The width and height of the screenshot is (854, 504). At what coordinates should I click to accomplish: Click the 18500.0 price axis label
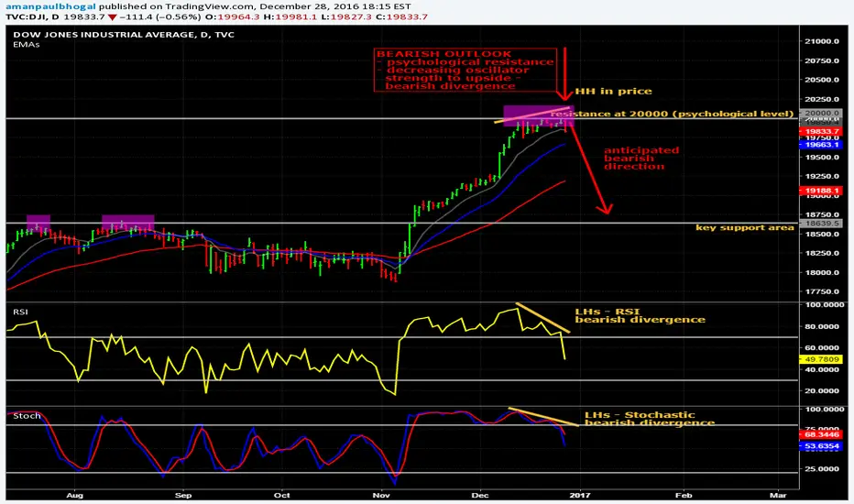(x=822, y=235)
